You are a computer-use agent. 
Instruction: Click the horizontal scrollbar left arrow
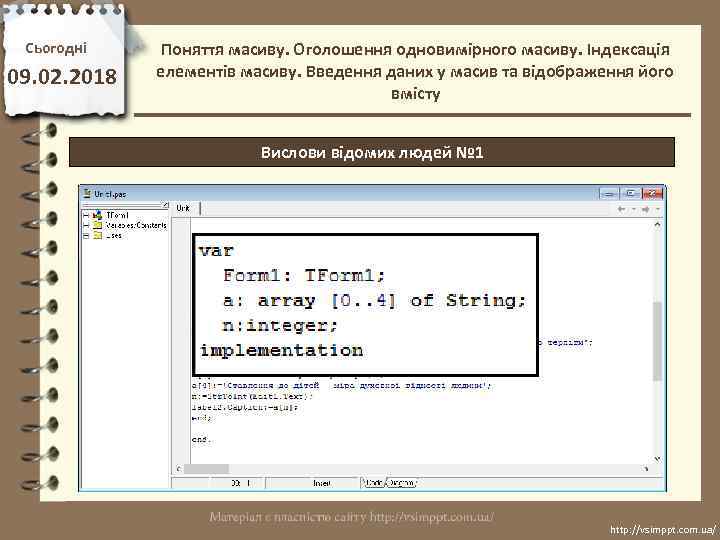pos(179,469)
